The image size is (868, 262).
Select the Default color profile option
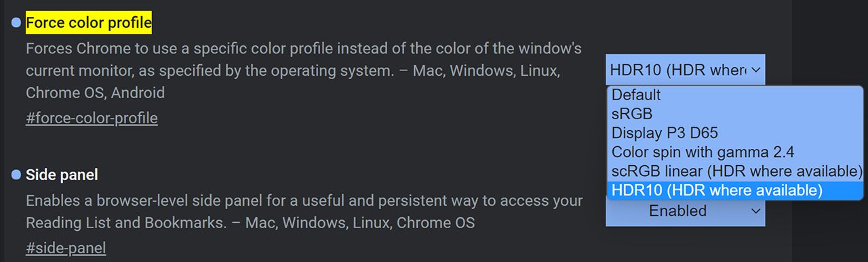click(x=735, y=95)
